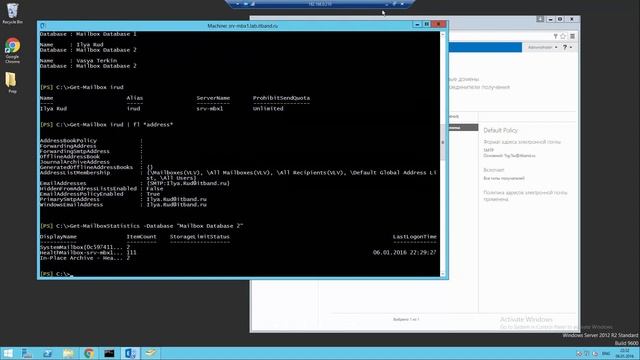640x360 pixels.
Task: Click the 'Get-Mailbox irud | fl *address*' command
Action: 121,124
